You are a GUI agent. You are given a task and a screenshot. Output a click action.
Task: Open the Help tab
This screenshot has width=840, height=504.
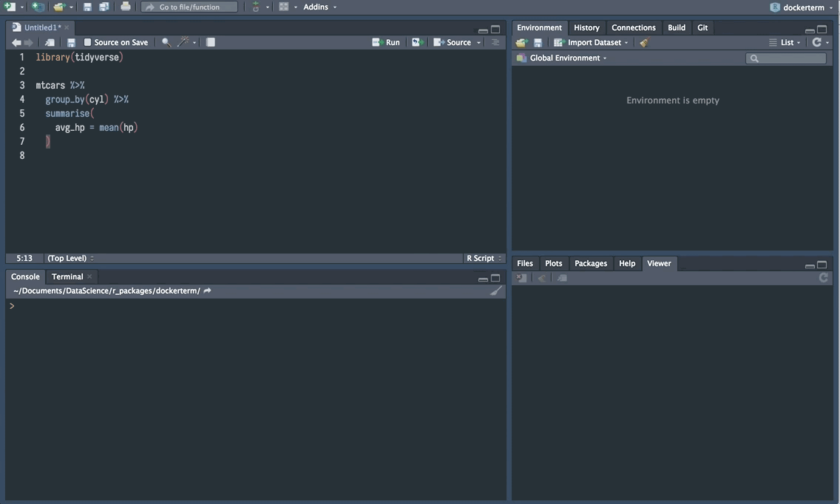point(627,264)
